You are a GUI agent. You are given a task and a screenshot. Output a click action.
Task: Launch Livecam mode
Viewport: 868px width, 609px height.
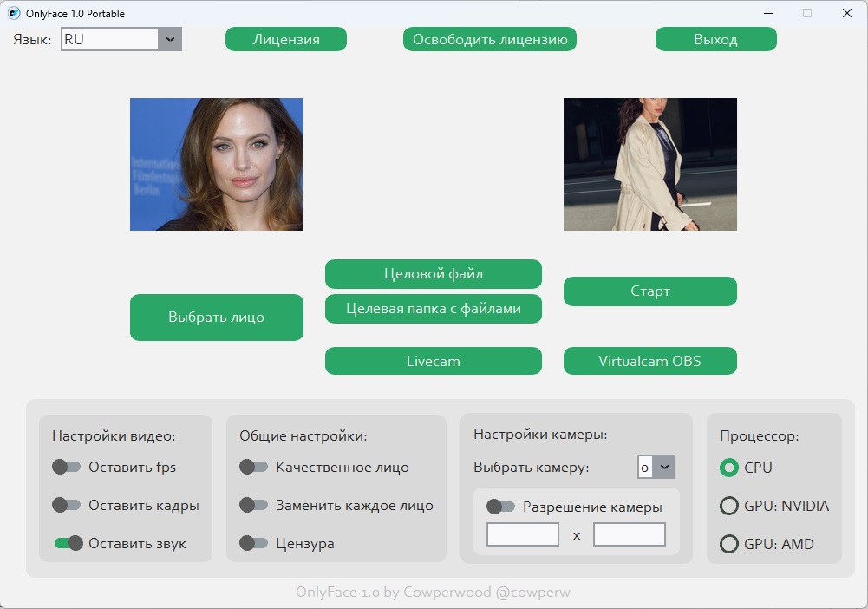(434, 361)
